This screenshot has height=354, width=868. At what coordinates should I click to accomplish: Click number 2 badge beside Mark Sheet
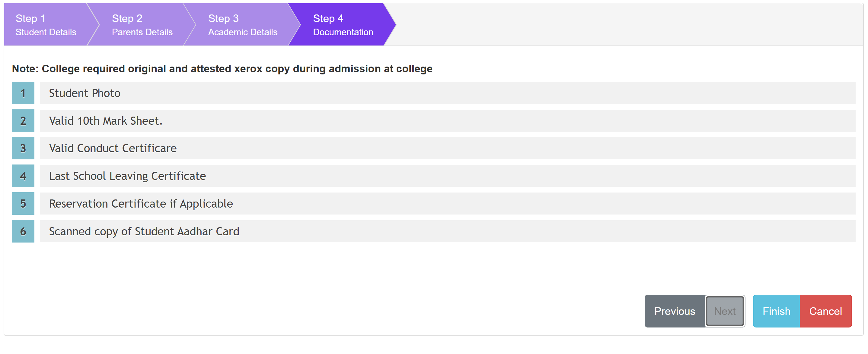tap(23, 121)
